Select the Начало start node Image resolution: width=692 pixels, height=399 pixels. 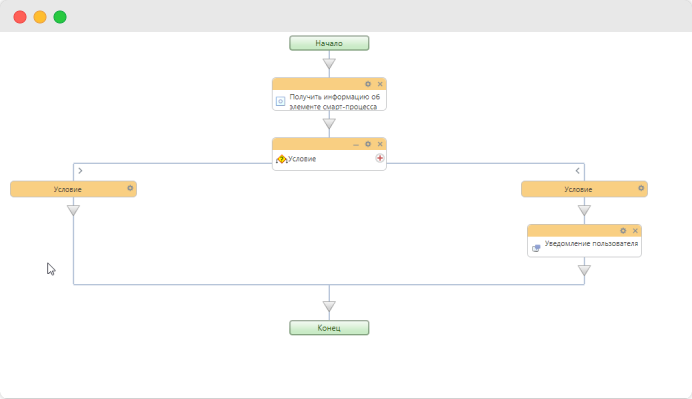pos(329,43)
